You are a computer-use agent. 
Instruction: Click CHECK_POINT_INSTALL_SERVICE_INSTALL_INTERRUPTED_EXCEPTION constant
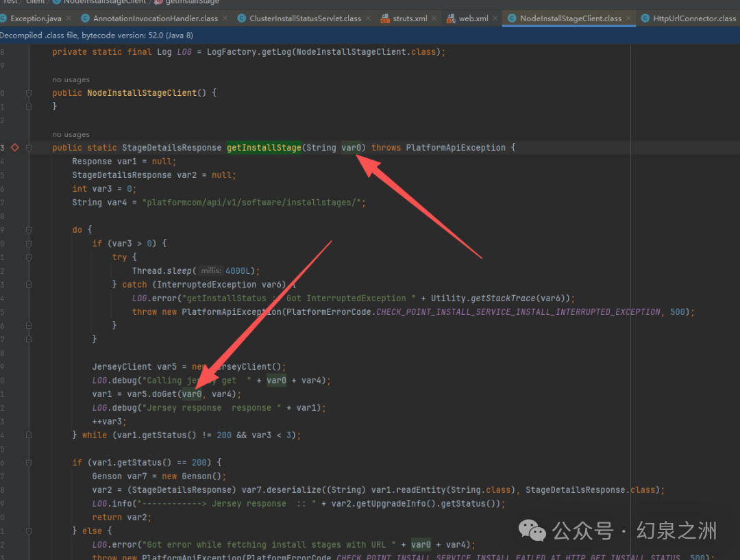click(518, 312)
